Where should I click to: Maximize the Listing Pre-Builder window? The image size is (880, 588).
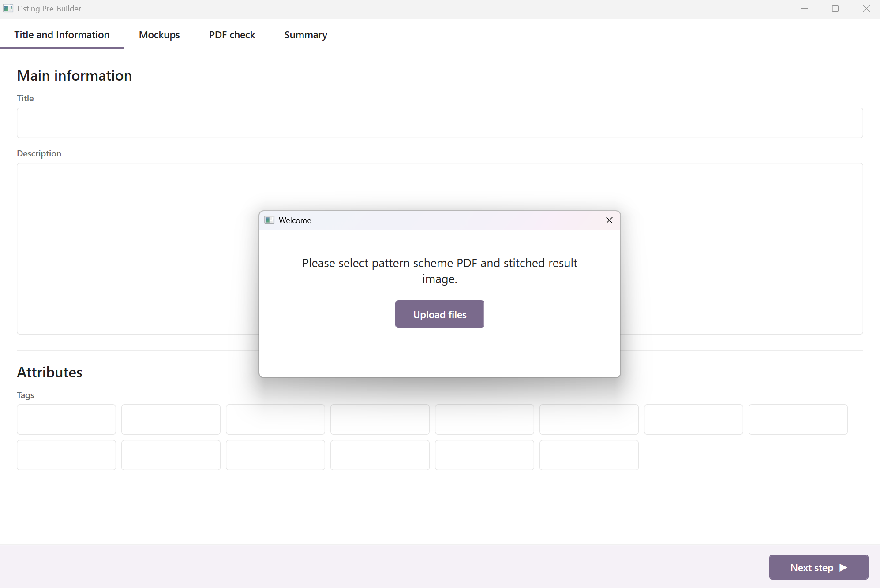[x=835, y=9]
